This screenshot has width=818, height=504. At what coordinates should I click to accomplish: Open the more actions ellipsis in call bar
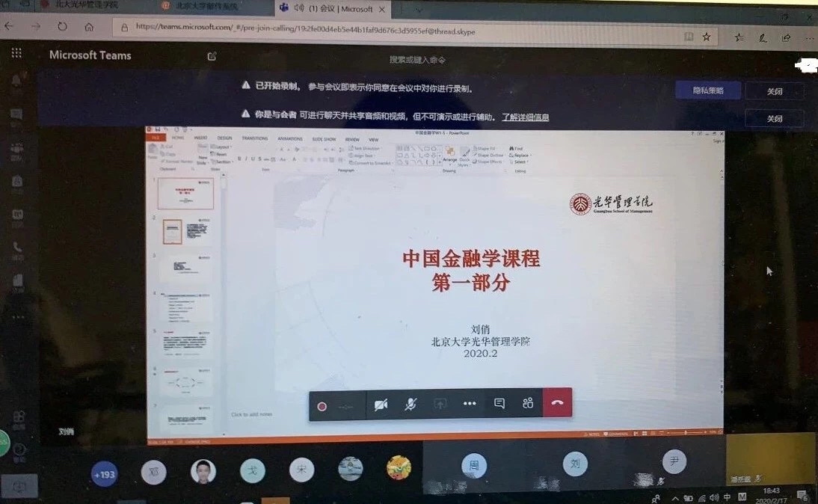coord(470,404)
